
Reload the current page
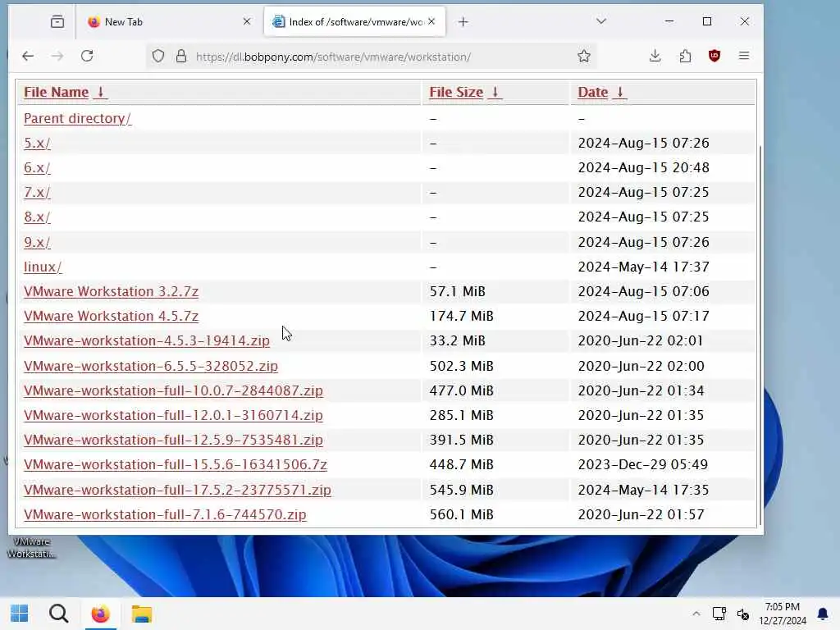coord(87,56)
